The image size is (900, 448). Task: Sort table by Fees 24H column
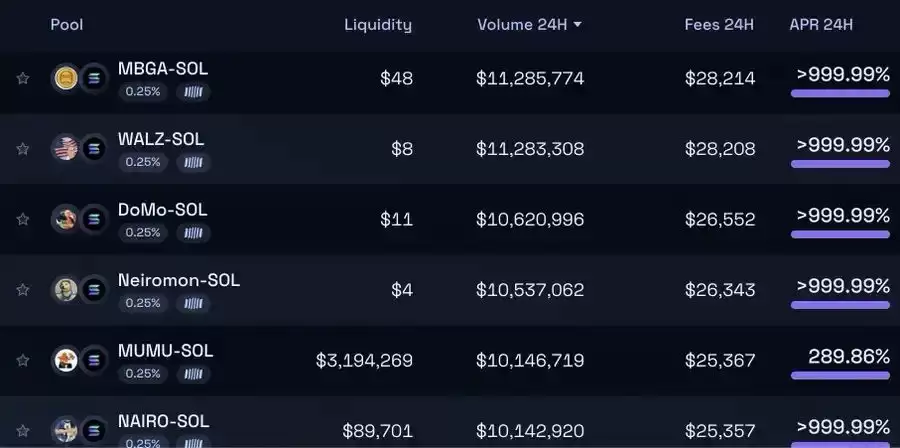[719, 25]
